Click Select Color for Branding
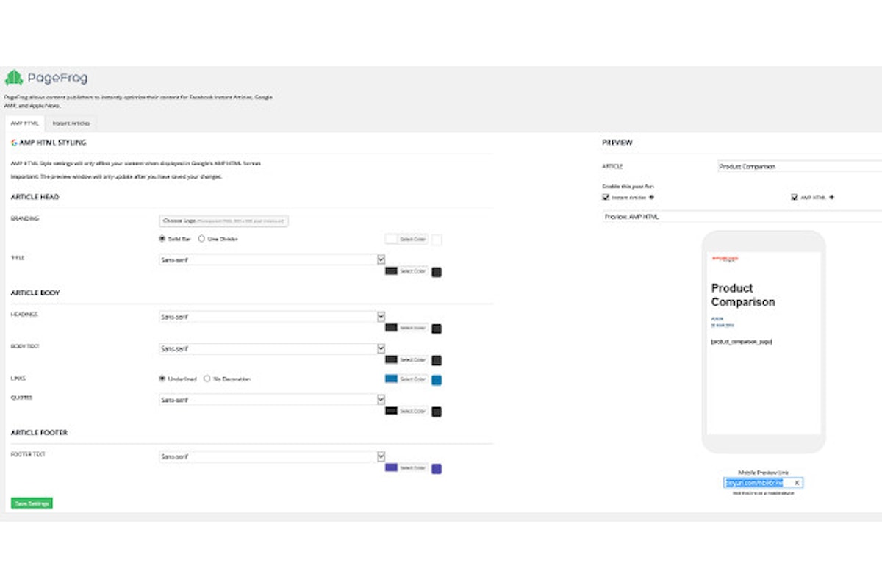Viewport: 882px width, 588px height. [x=406, y=240]
